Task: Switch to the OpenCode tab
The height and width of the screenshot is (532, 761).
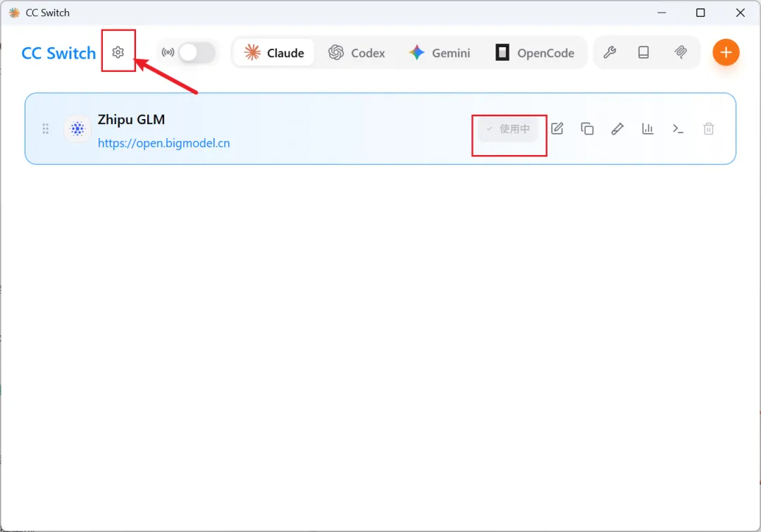Action: (535, 52)
